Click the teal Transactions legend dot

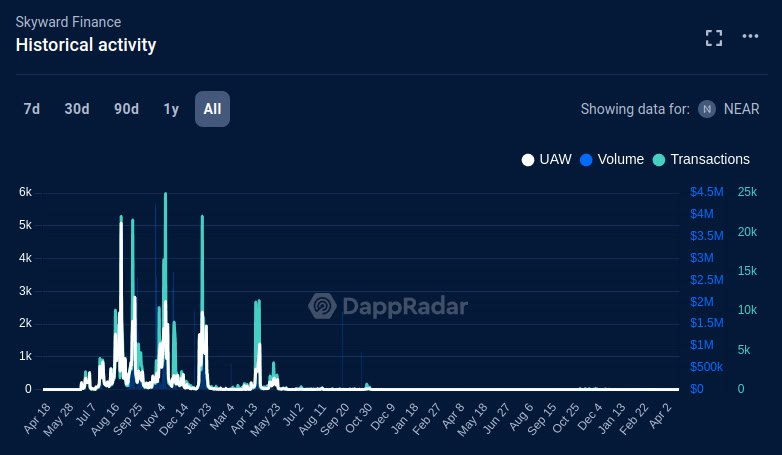coord(659,159)
